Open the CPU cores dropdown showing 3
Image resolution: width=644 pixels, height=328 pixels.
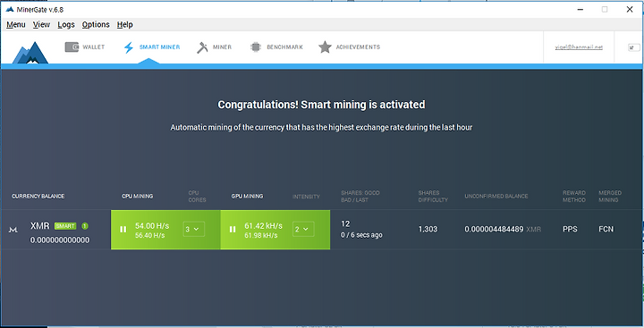[193, 229]
